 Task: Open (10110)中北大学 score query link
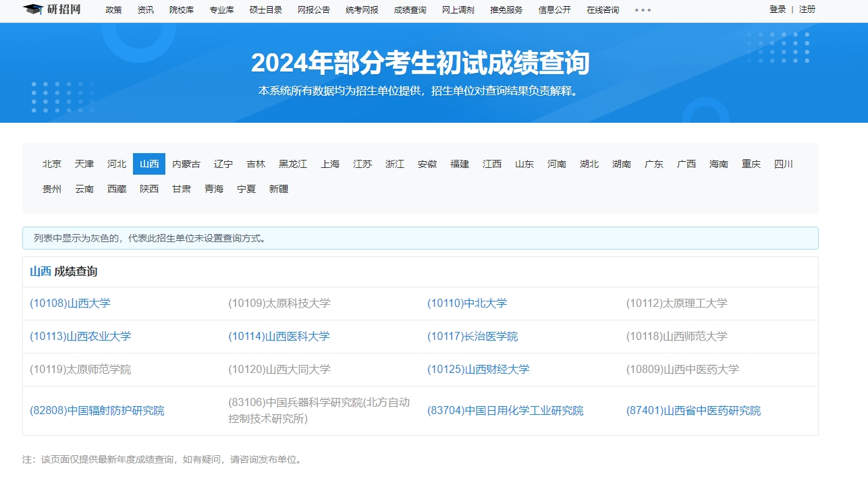pos(467,304)
